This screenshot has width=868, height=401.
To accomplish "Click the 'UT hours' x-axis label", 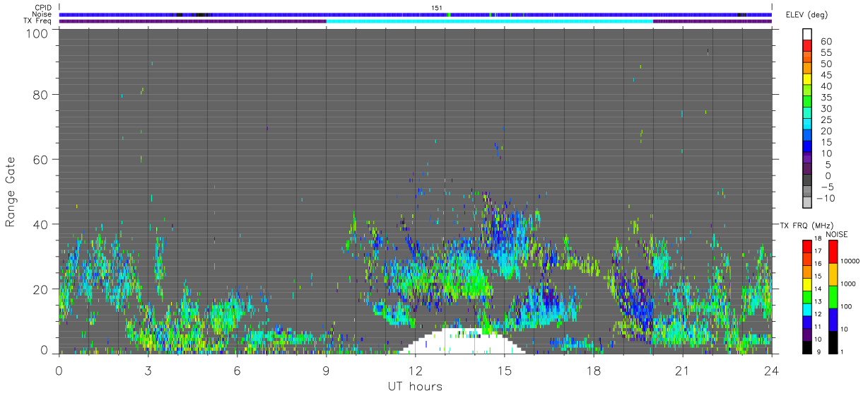I will [415, 386].
